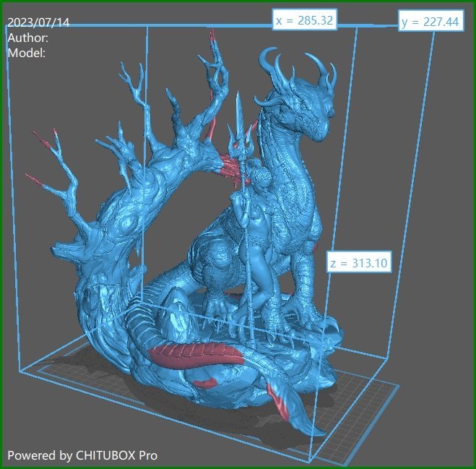Select the y = 227.44 dimension label

(430, 22)
